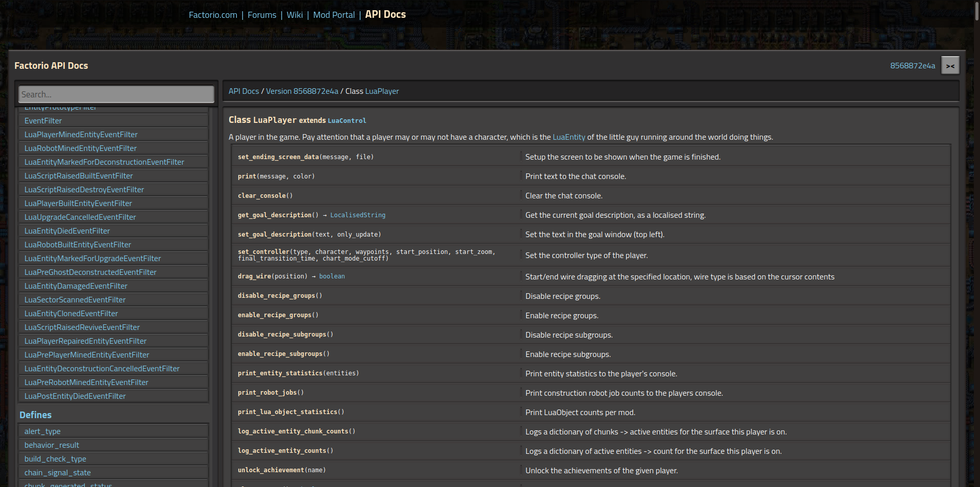
Task: Open the Factorio.com link
Action: coord(213,15)
